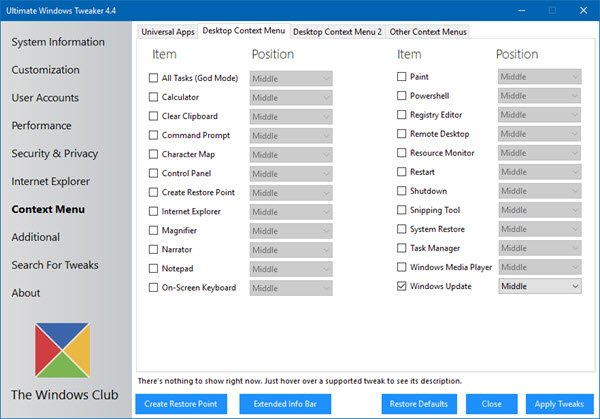This screenshot has width=600, height=419.
Task: Tick the Powershell checkbox
Action: (x=401, y=96)
